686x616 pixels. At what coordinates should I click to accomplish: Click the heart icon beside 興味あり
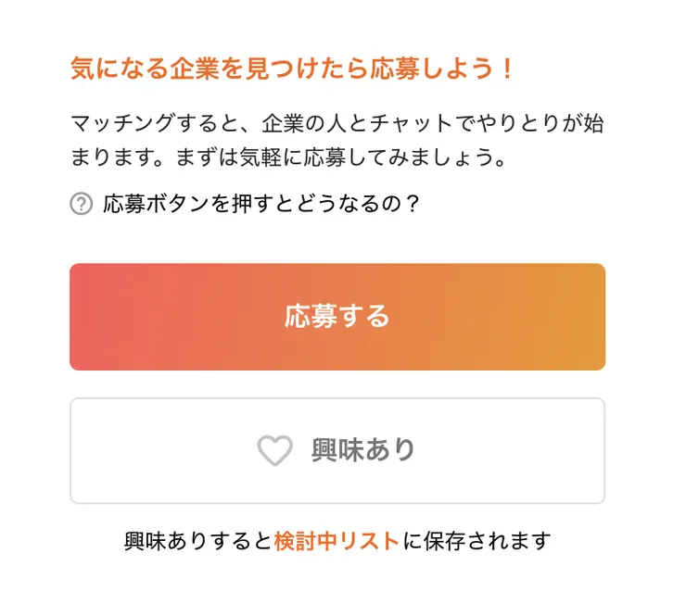pyautogui.click(x=274, y=451)
